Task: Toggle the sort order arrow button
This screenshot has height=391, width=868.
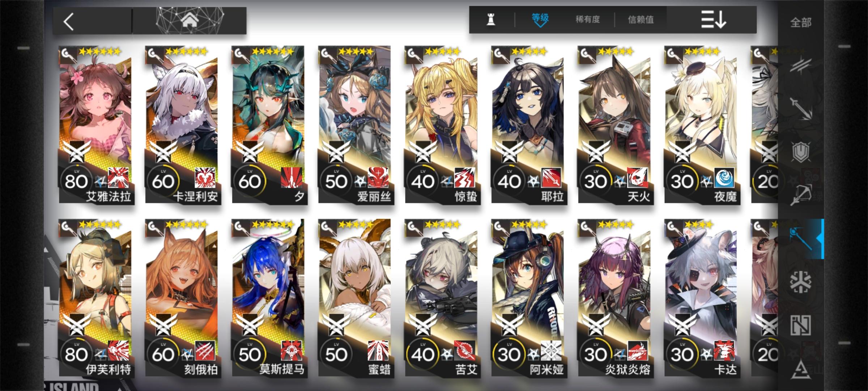Action: (713, 20)
